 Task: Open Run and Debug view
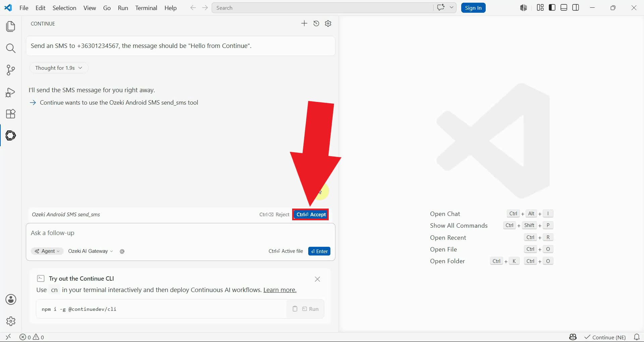[x=11, y=92]
